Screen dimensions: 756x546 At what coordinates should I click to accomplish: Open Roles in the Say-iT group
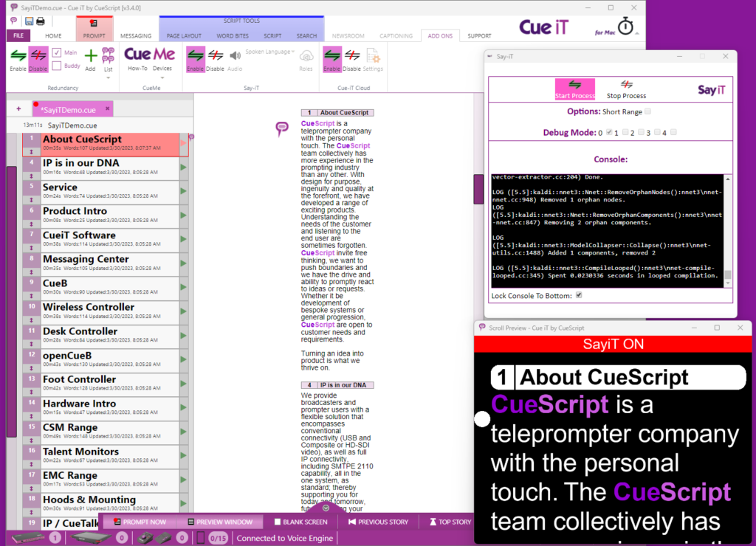coord(305,59)
